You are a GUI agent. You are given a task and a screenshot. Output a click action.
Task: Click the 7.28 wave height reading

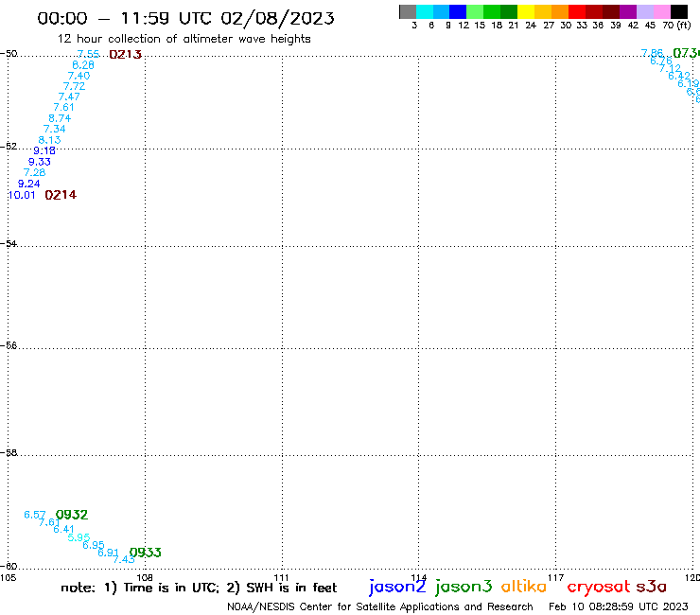(34, 172)
